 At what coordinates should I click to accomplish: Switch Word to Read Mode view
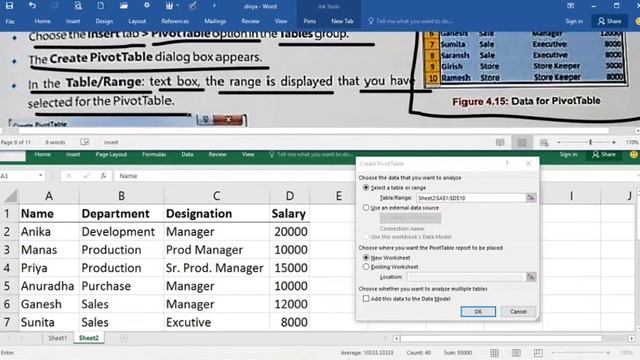500,142
